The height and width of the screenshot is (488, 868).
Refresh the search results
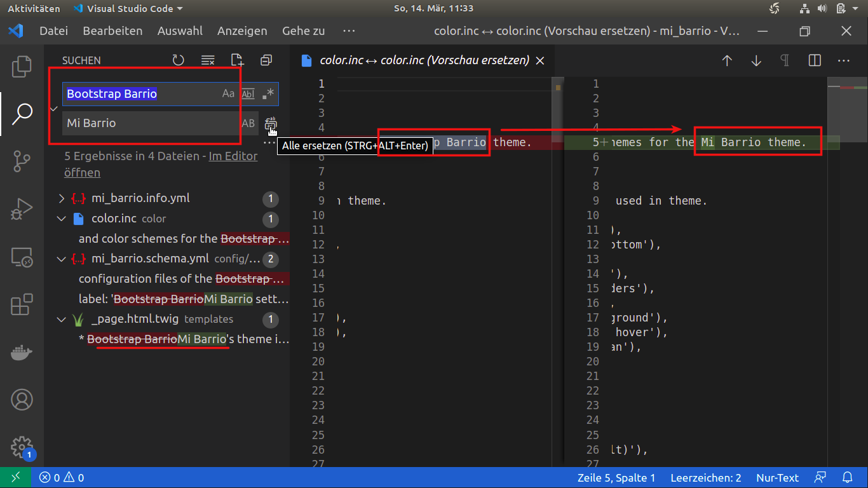point(179,60)
